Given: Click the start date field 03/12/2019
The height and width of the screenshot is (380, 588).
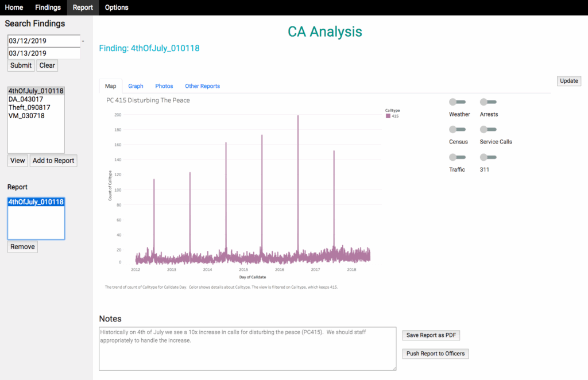Looking at the screenshot, I should click(x=44, y=41).
